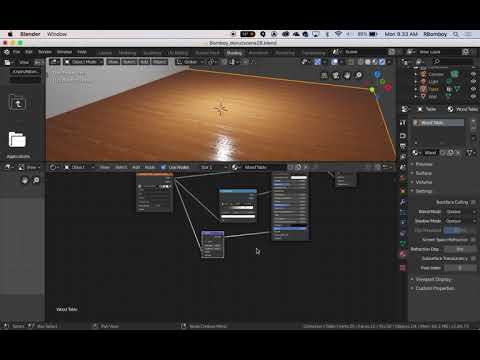480x360 pixels.
Task: Click the zoom magnifier icon in 3D viewport
Action: (x=358, y=75)
